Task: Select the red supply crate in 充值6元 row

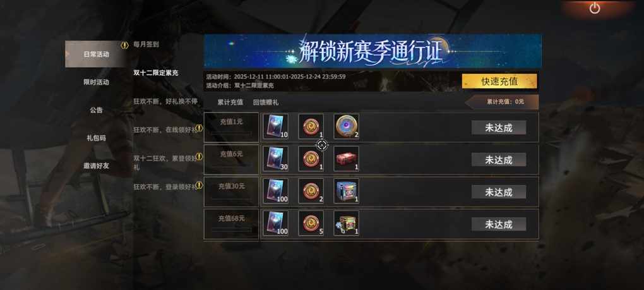Action: pyautogui.click(x=346, y=159)
